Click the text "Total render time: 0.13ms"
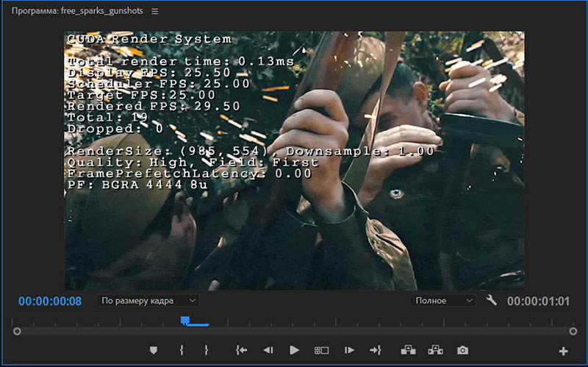The height and width of the screenshot is (367, 588). click(x=181, y=62)
